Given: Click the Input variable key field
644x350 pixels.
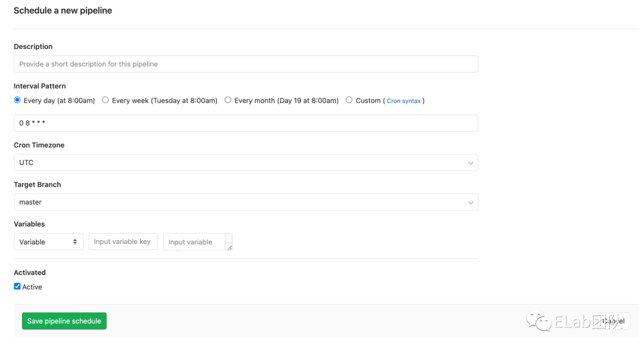Looking at the screenshot, I should coord(123,241).
